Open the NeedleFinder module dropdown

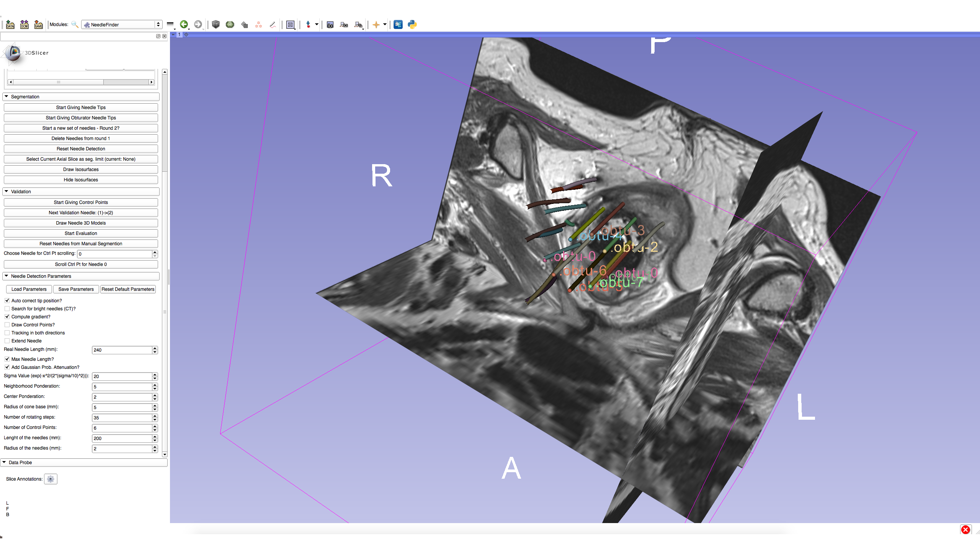[122, 24]
